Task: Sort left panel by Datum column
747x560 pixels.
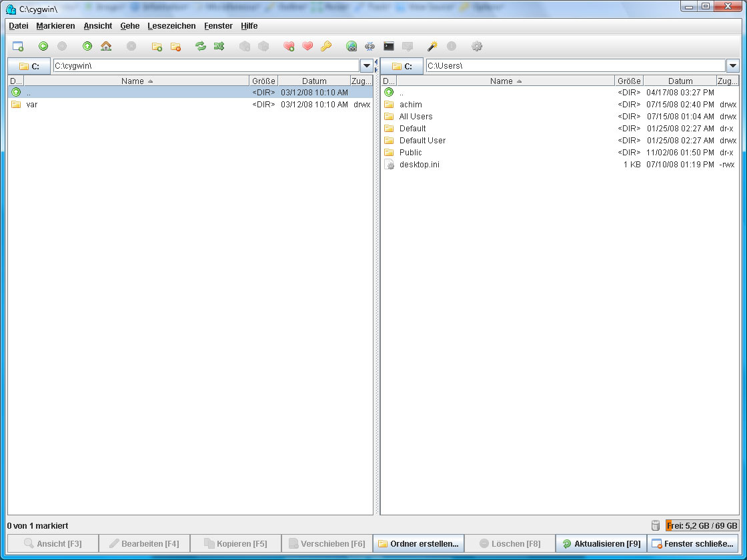Action: coord(314,81)
